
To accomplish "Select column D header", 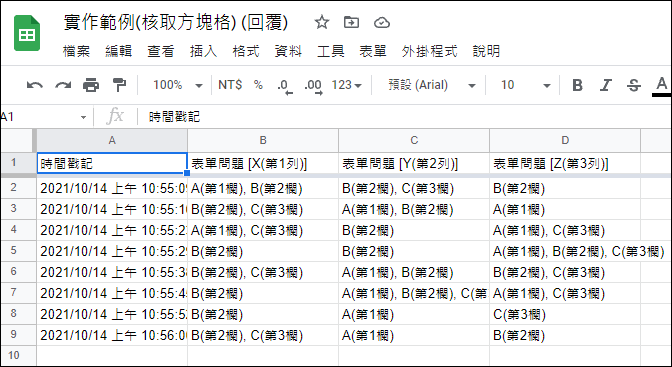I will tap(565, 140).
